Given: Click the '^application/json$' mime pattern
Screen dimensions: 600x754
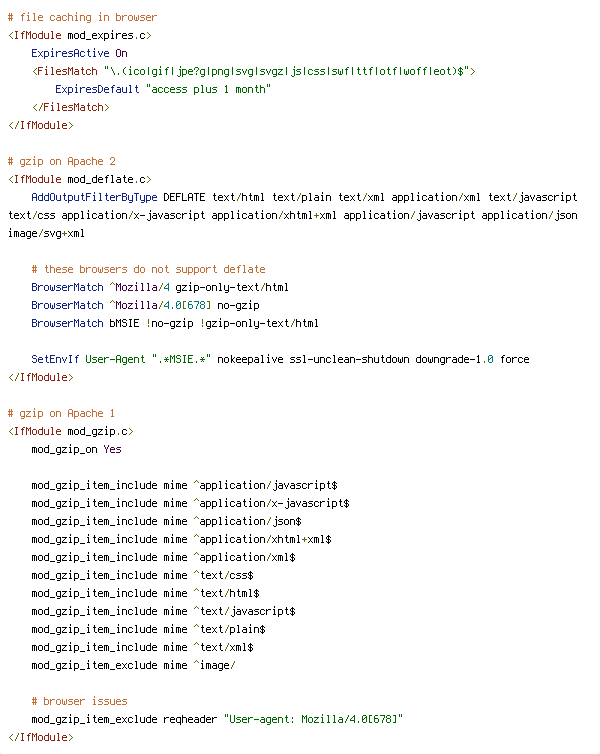Looking at the screenshot, I should tap(247, 521).
